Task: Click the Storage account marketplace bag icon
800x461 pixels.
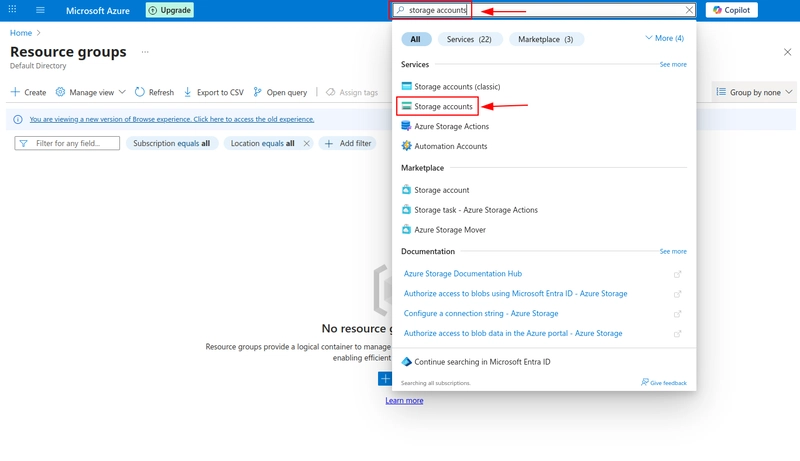Action: click(x=406, y=190)
